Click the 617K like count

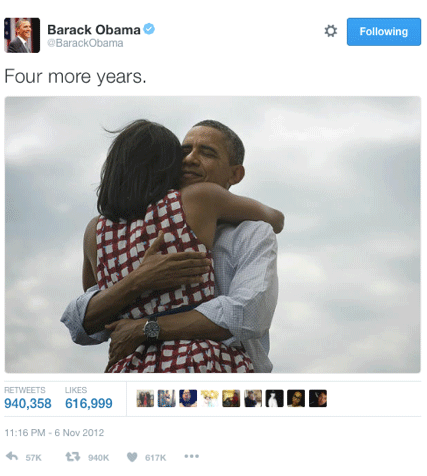155,458
